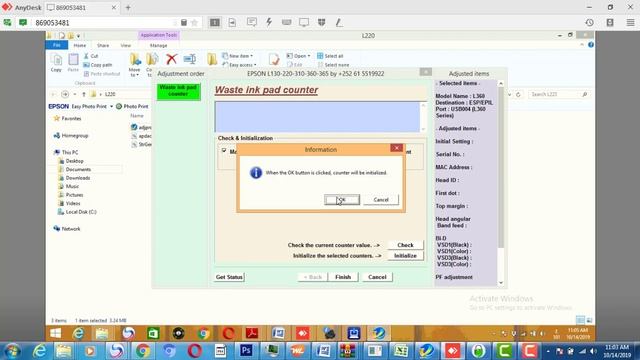The width and height of the screenshot is (640, 360).
Task: Select the green Waste ink pad counter item
Action: coord(178,91)
